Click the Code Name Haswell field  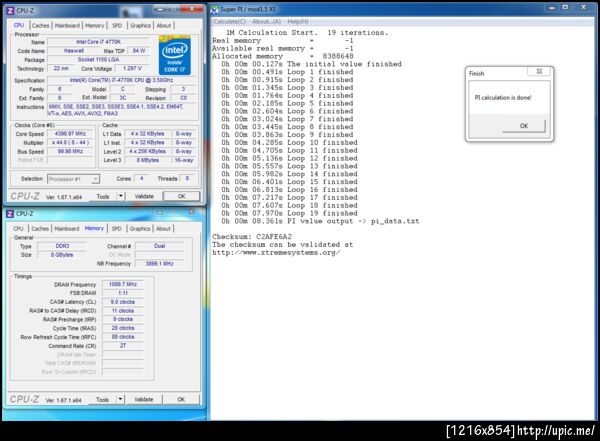(74, 51)
